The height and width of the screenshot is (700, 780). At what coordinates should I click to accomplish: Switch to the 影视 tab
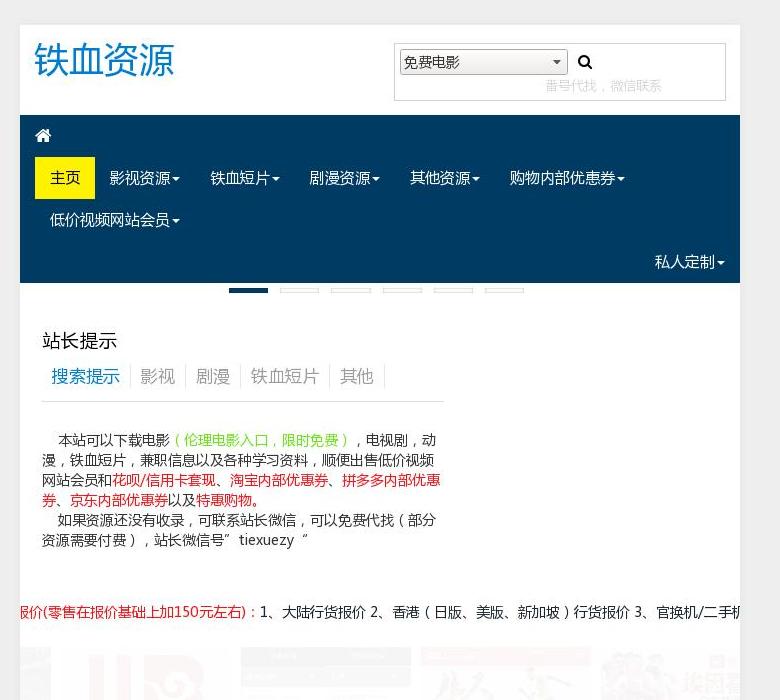coord(158,376)
